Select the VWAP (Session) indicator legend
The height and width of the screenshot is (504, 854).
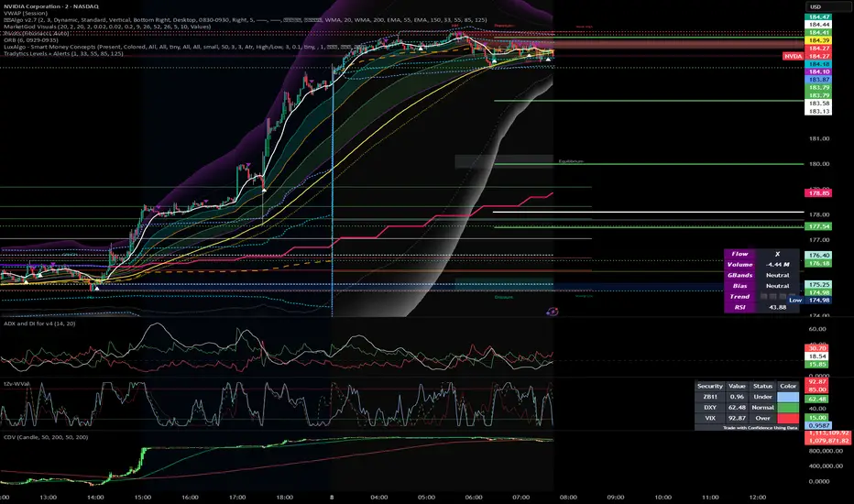click(26, 13)
